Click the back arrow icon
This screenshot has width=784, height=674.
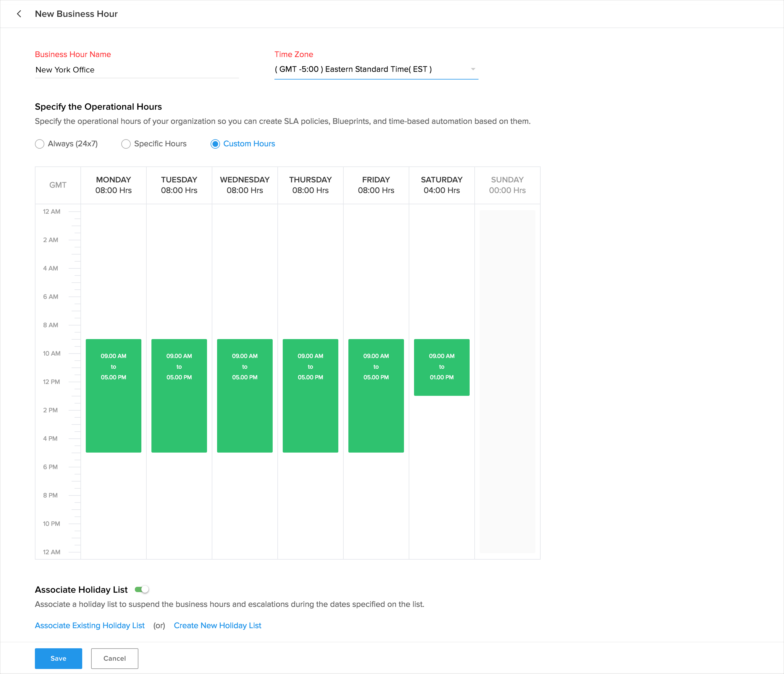[19, 14]
